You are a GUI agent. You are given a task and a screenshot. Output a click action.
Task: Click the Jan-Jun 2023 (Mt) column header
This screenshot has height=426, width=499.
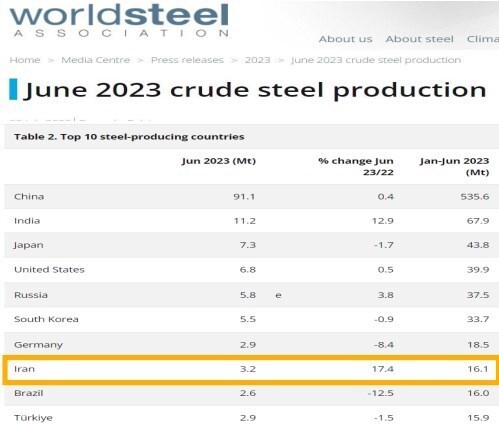point(454,166)
